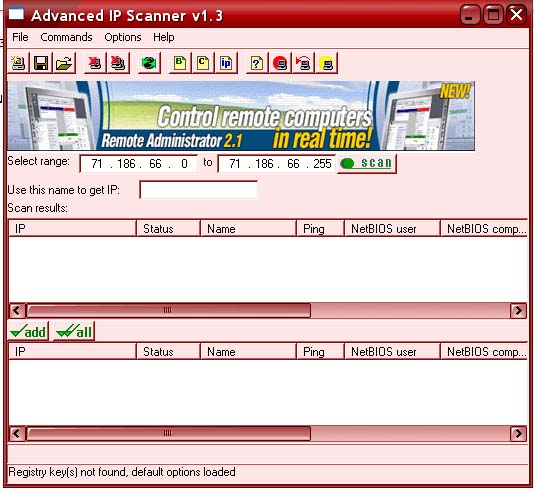The image size is (534, 491).
Task: Click the 'Use this name to get IP' field
Action: click(199, 190)
